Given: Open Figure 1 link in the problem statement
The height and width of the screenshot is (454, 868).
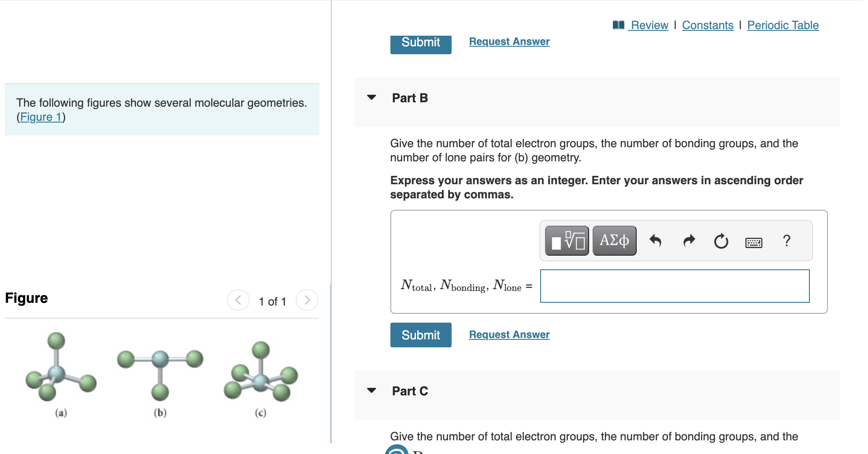Looking at the screenshot, I should (41, 117).
